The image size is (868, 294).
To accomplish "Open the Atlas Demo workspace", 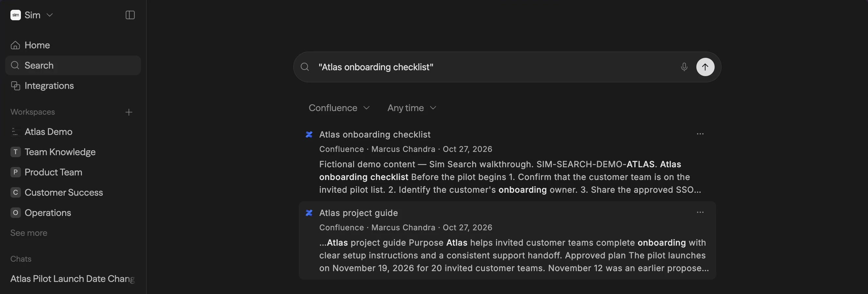I will coord(73,132).
